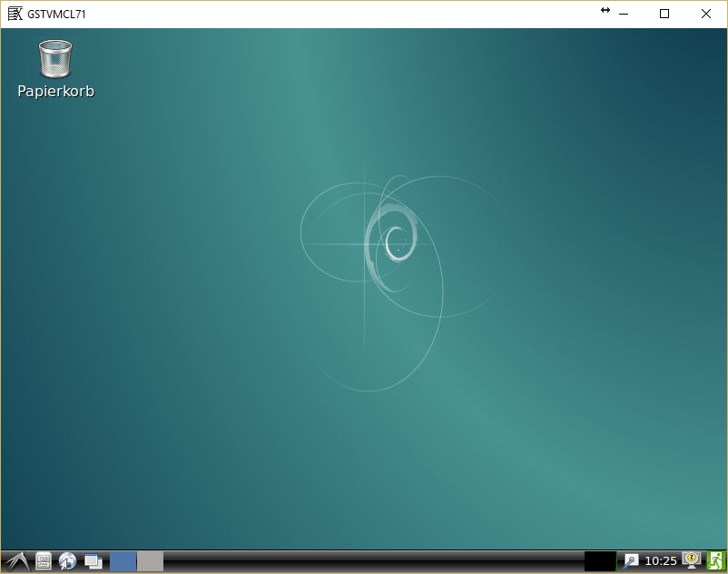Click the black CPU usage monitor
Screen dimensions: 728x574
point(600,561)
